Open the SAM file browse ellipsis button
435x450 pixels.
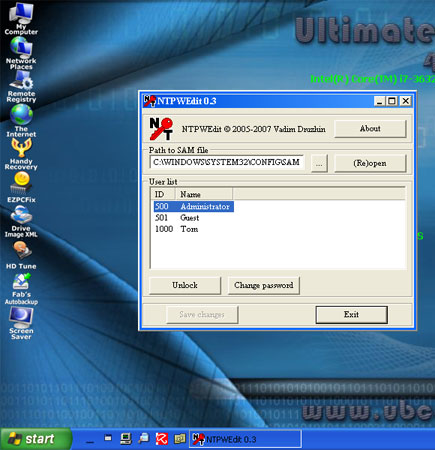[x=319, y=163]
